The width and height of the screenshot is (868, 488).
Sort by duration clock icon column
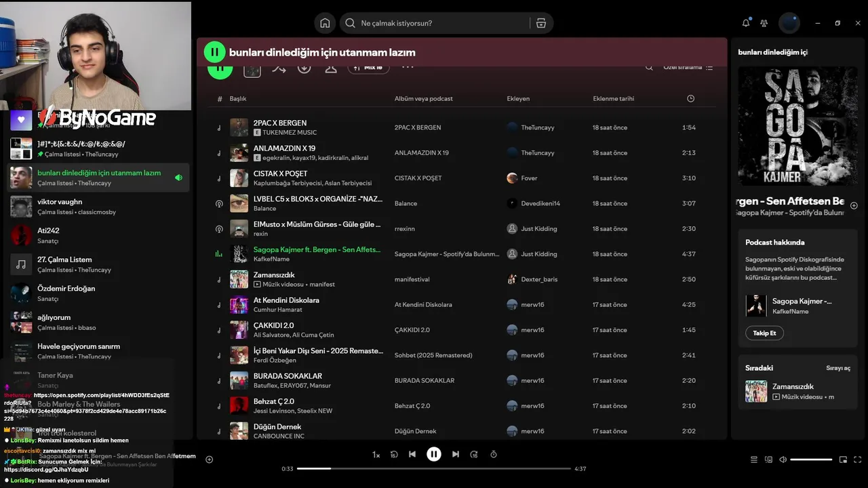point(690,99)
